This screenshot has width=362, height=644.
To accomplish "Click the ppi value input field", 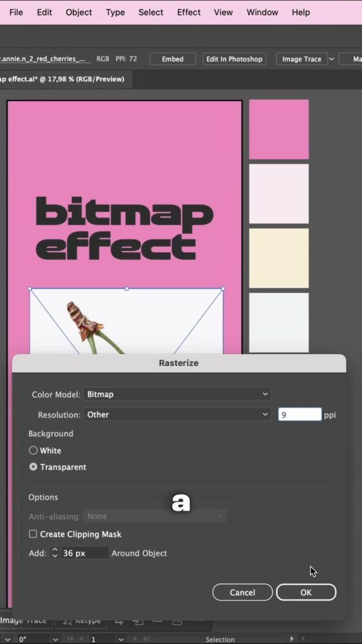I will [x=300, y=415].
